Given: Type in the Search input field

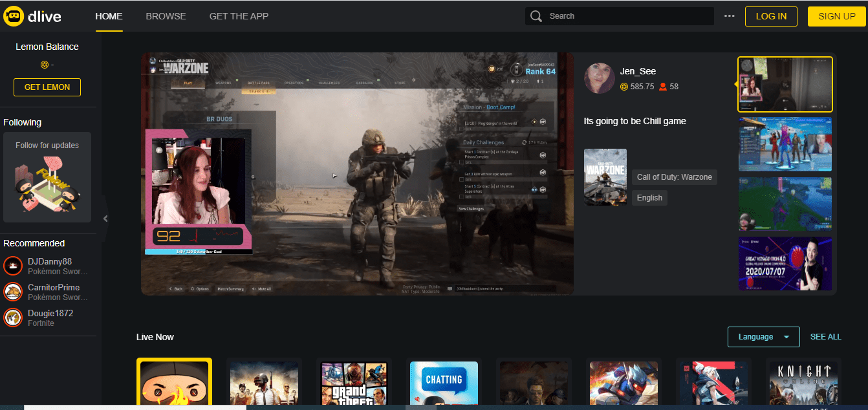Looking at the screenshot, I should coord(627,16).
